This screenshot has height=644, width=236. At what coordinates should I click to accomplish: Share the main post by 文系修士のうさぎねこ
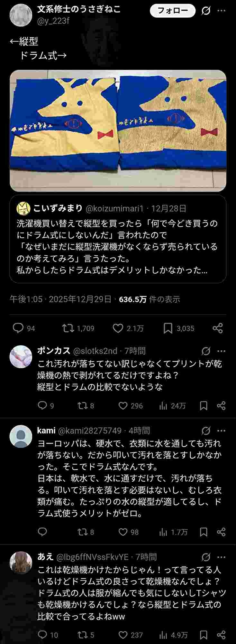pyautogui.click(x=218, y=328)
